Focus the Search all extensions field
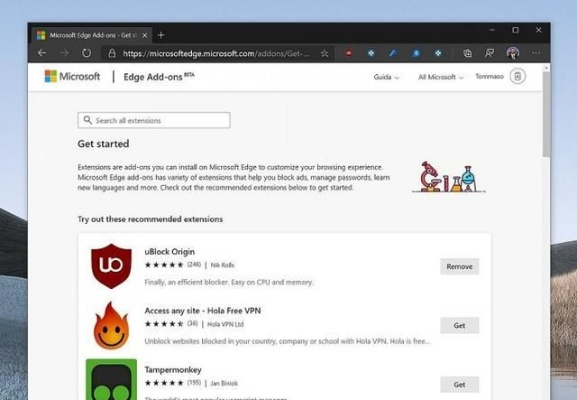 click(154, 120)
